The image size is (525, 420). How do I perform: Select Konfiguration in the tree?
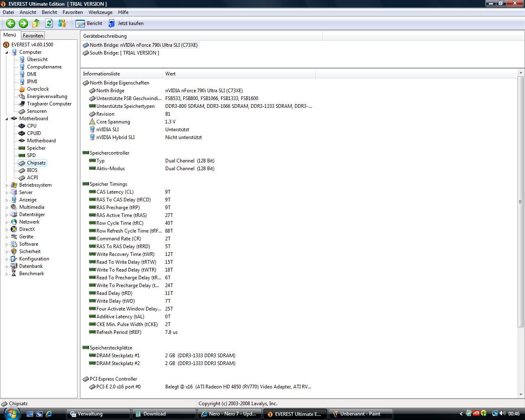(34, 259)
